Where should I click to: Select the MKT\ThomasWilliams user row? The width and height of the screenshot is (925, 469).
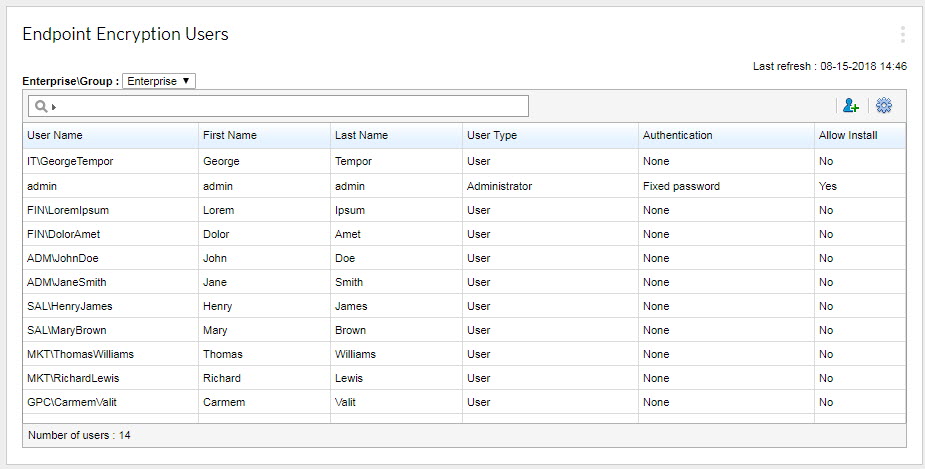click(x=80, y=354)
